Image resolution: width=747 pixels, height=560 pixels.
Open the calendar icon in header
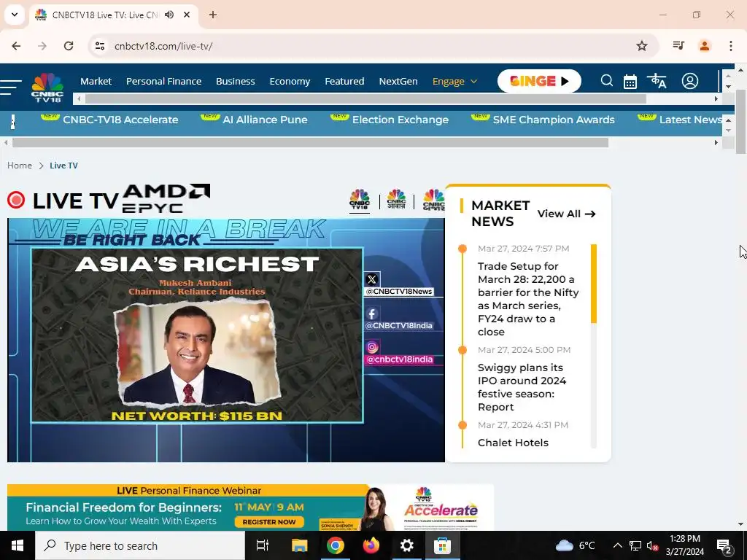630,82
